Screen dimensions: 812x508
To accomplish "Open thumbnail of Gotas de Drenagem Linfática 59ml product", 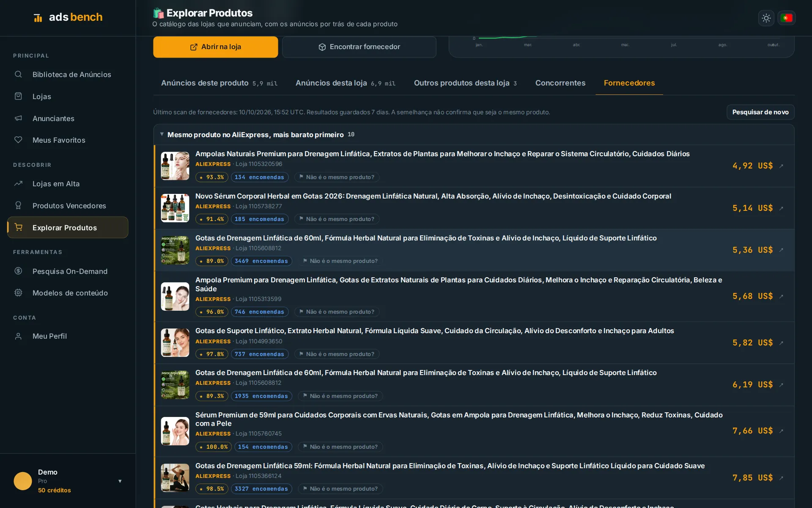I will coord(175,478).
